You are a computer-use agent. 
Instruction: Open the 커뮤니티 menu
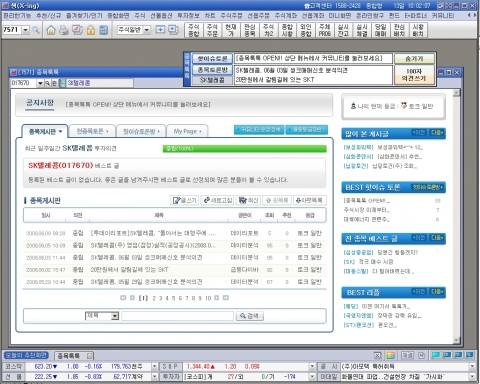coord(443,16)
